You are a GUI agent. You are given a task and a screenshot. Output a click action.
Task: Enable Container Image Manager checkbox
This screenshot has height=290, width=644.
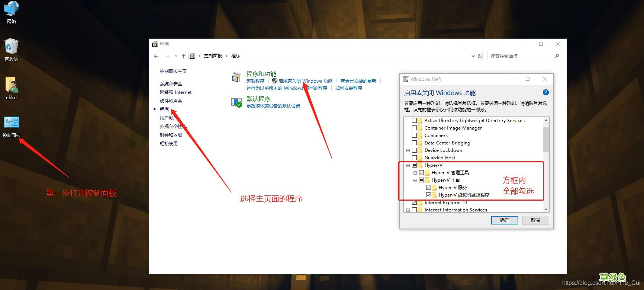click(x=414, y=128)
